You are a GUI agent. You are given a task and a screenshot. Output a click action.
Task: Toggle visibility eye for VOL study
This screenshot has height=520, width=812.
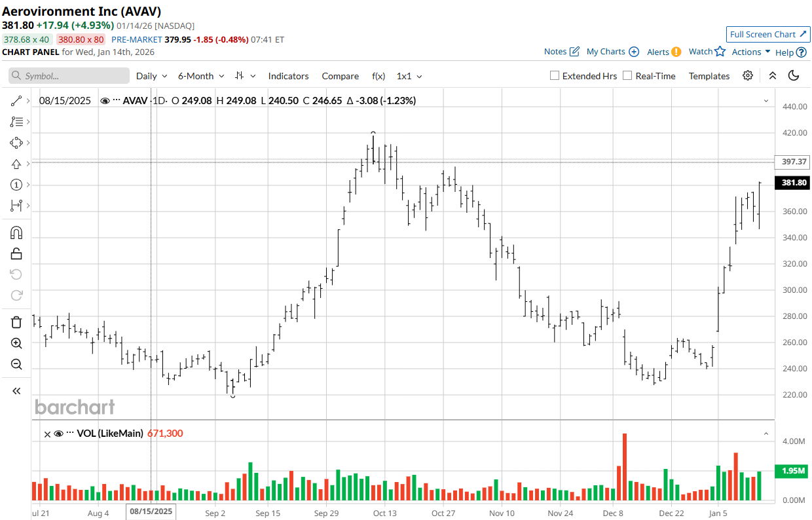58,434
